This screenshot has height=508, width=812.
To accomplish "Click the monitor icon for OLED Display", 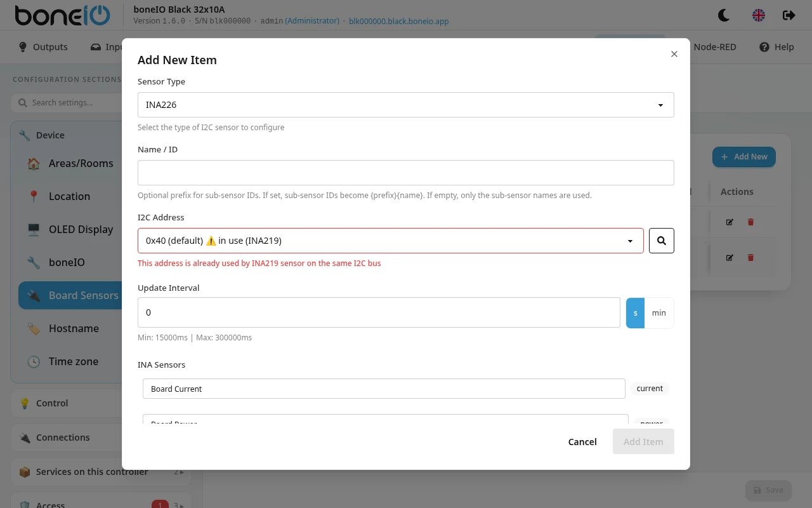I will coord(34,229).
